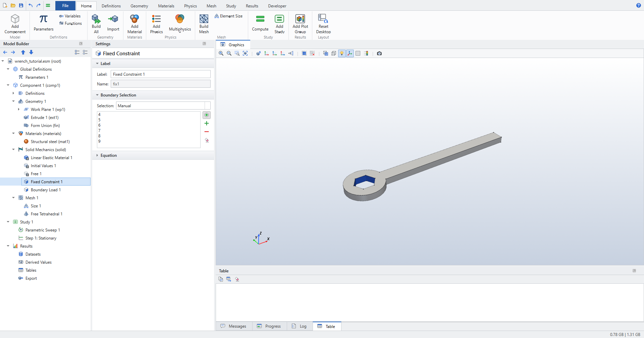644x338 pixels.
Task: Clear the table with the eraser icon
Action: 237,279
